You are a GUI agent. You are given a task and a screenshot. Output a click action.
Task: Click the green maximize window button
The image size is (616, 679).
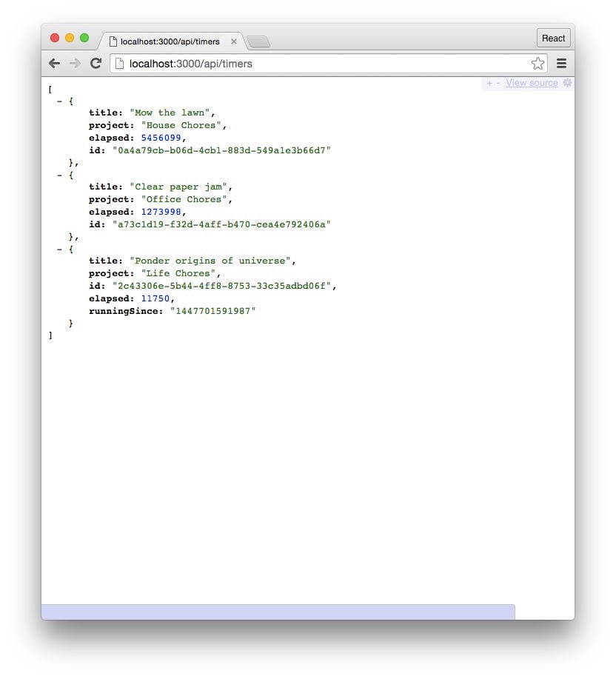[x=84, y=38]
